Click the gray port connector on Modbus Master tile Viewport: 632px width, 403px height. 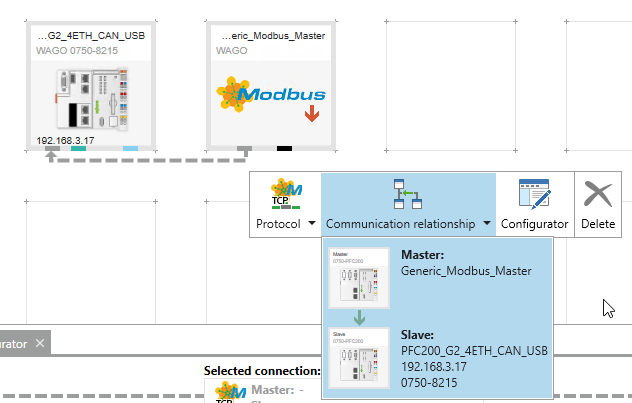pos(244,149)
